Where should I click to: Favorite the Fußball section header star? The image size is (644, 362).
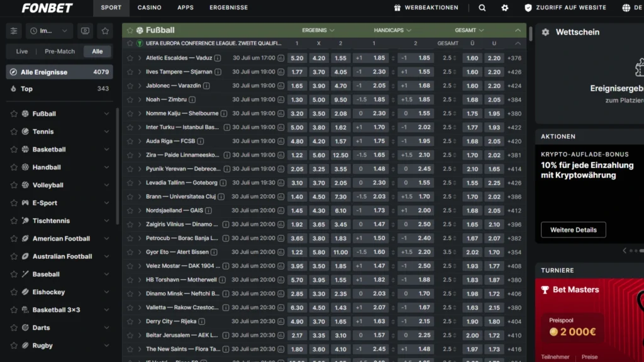(130, 30)
